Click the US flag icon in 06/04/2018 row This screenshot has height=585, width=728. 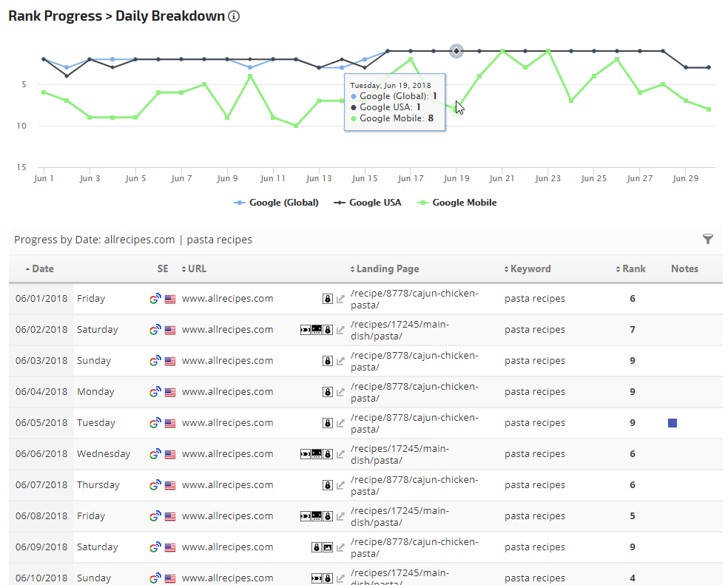point(170,392)
